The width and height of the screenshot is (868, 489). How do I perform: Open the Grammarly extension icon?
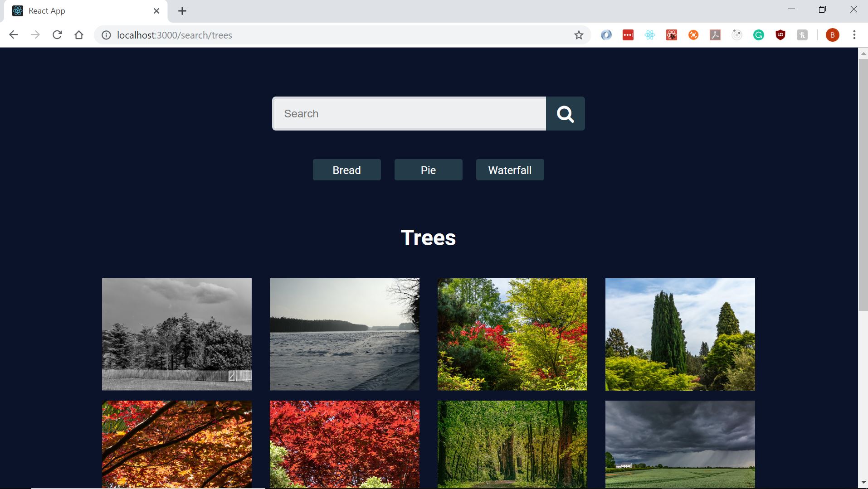758,35
